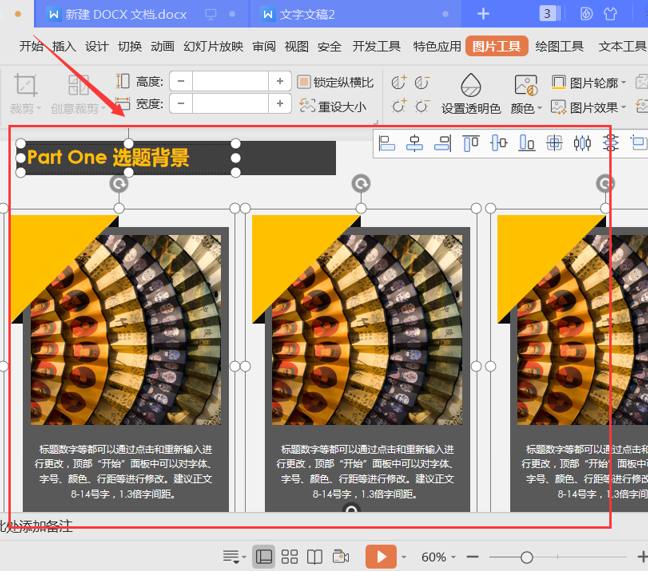Align vertical middle in floating toolbar
Image resolution: width=648 pixels, height=572 pixels.
(499, 143)
